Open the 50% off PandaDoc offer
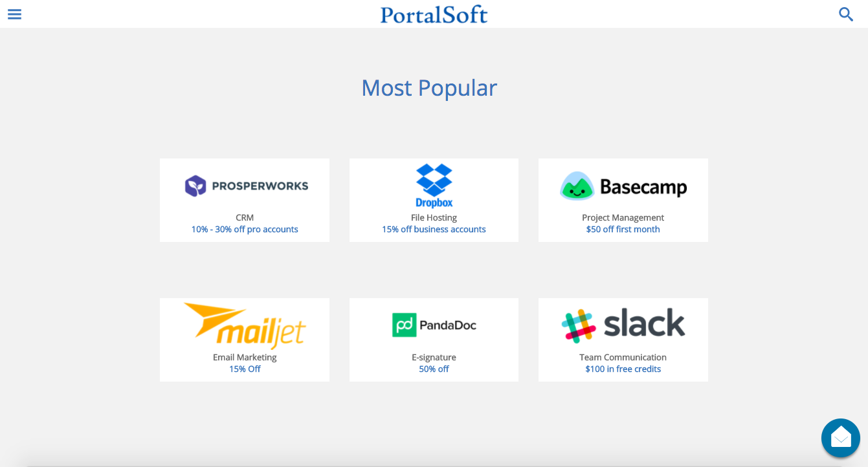The image size is (868, 467). (434, 369)
